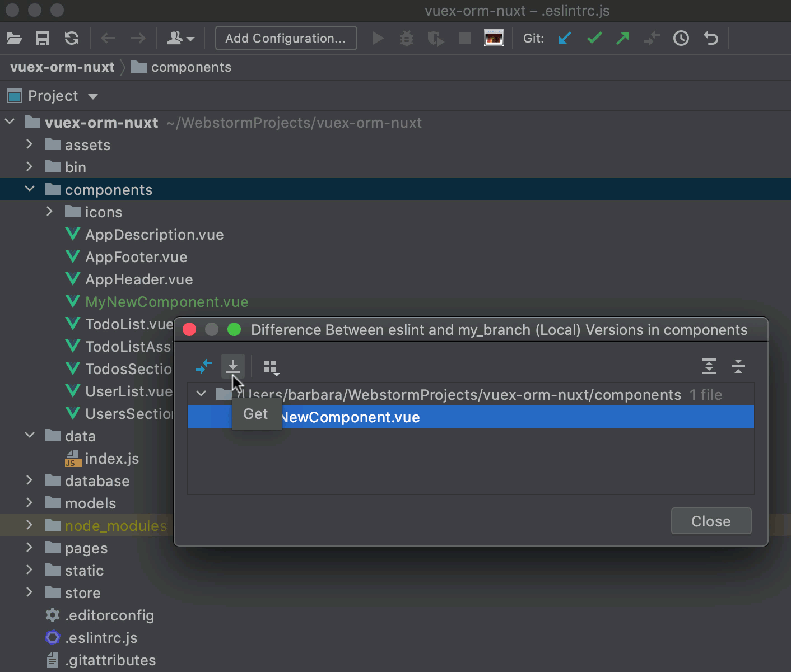Click the Synchronize refresh icon
The image size is (791, 672).
[x=72, y=38]
